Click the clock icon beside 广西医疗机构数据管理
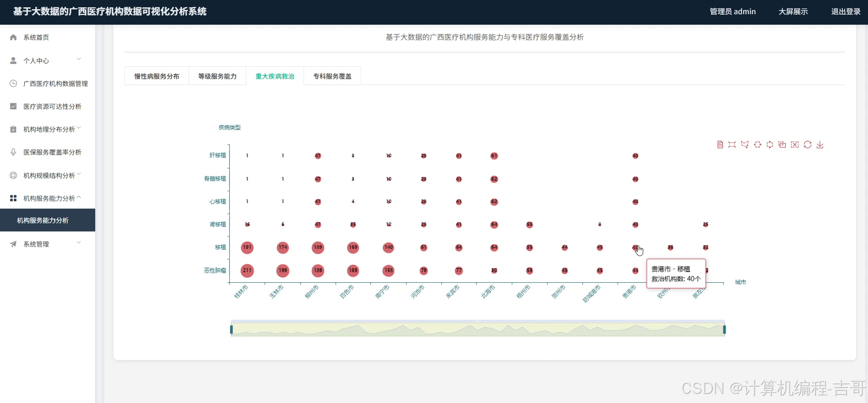The width and height of the screenshot is (868, 403). click(x=13, y=83)
